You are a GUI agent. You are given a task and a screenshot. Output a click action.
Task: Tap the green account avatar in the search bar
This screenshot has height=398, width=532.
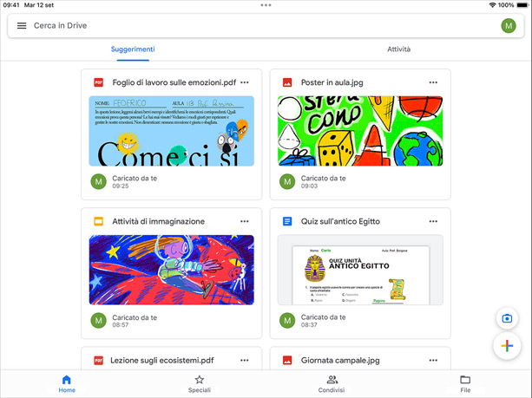[508, 26]
